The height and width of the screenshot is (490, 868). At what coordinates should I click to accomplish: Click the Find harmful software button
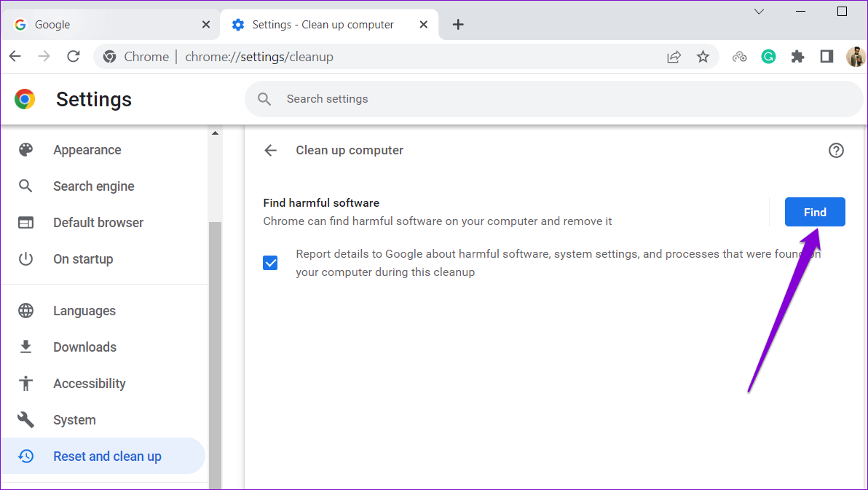pos(815,212)
